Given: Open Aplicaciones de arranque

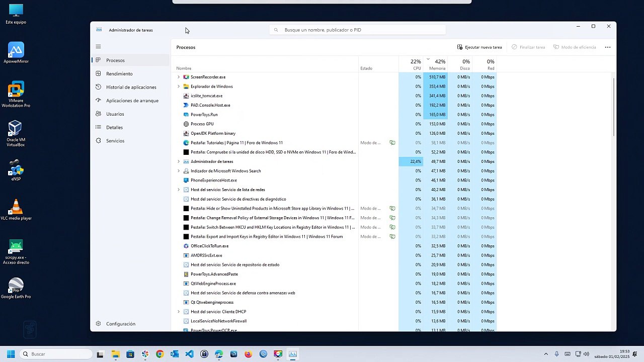Looking at the screenshot, I should coord(131,101).
